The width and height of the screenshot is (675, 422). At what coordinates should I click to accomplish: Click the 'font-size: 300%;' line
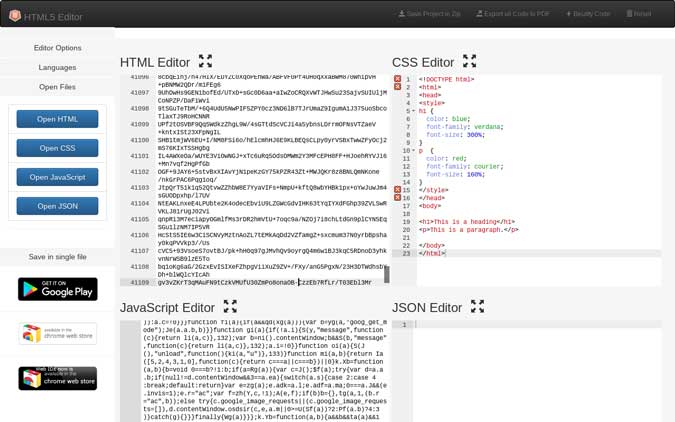click(x=455, y=135)
